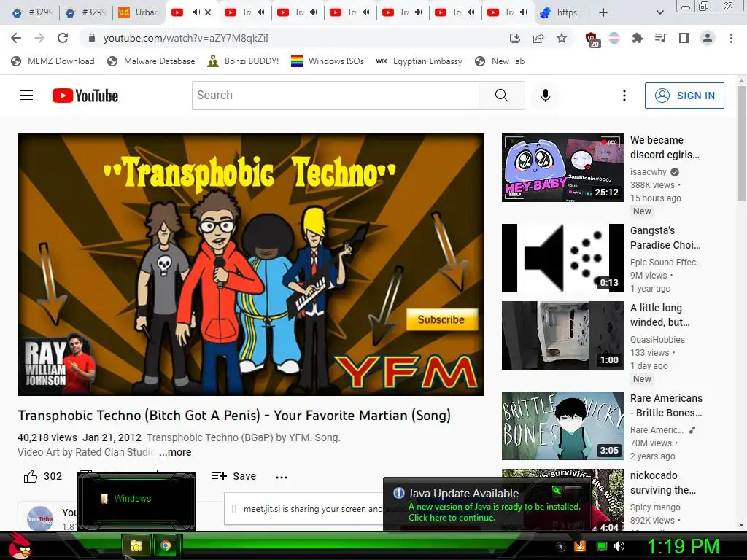Click the uBlock extension icon showing 20
747x560 pixels.
592,39
